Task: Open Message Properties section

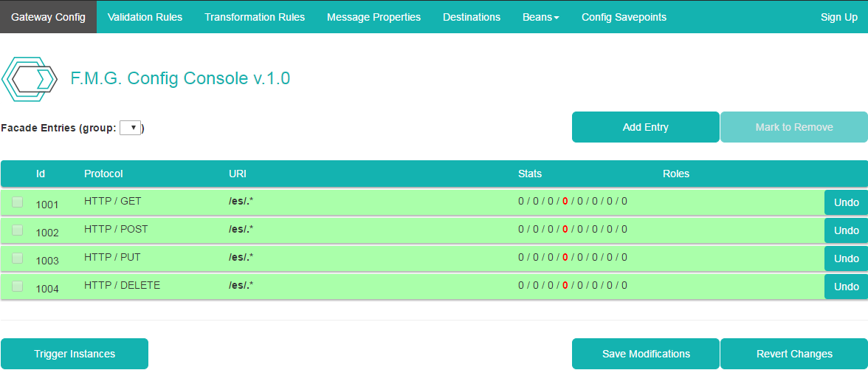Action: point(373,17)
